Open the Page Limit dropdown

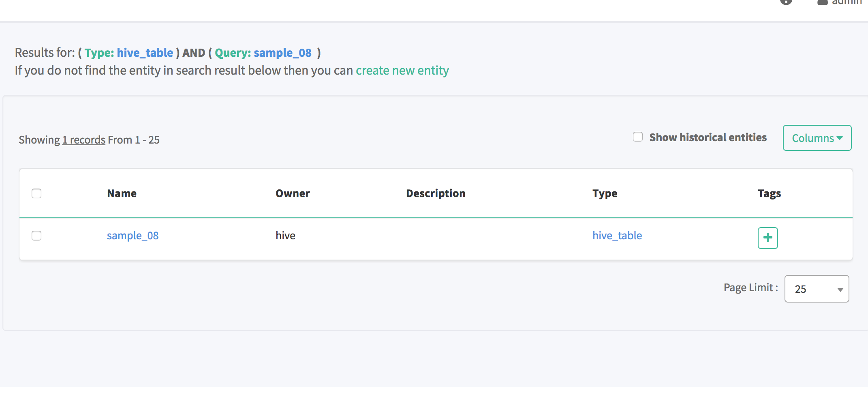tap(817, 289)
